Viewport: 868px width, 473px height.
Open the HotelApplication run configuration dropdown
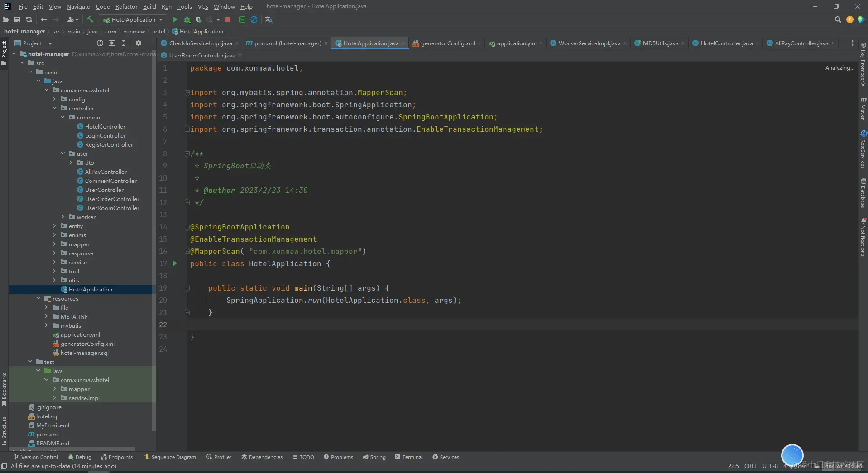(133, 19)
